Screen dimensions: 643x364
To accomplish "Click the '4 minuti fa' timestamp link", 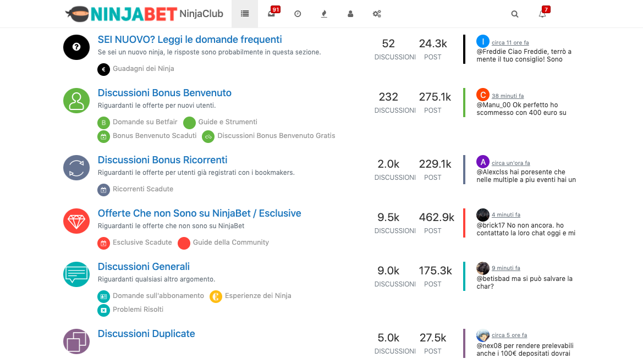I will coord(505,215).
